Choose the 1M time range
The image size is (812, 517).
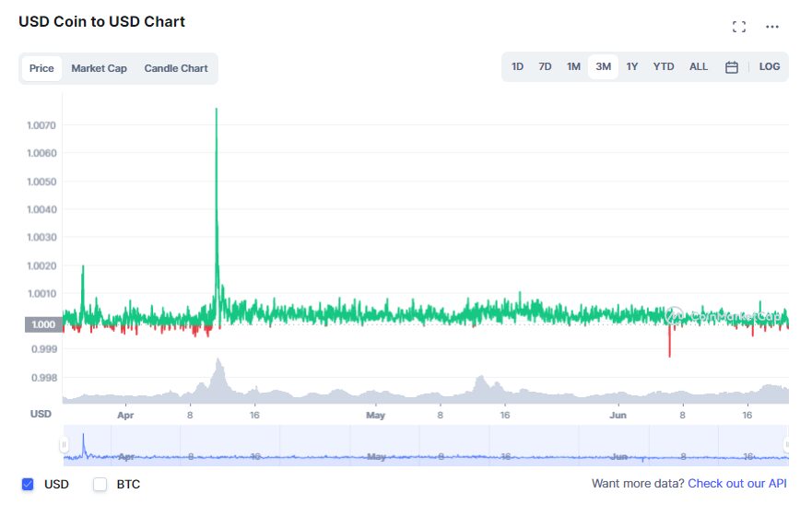click(x=573, y=66)
